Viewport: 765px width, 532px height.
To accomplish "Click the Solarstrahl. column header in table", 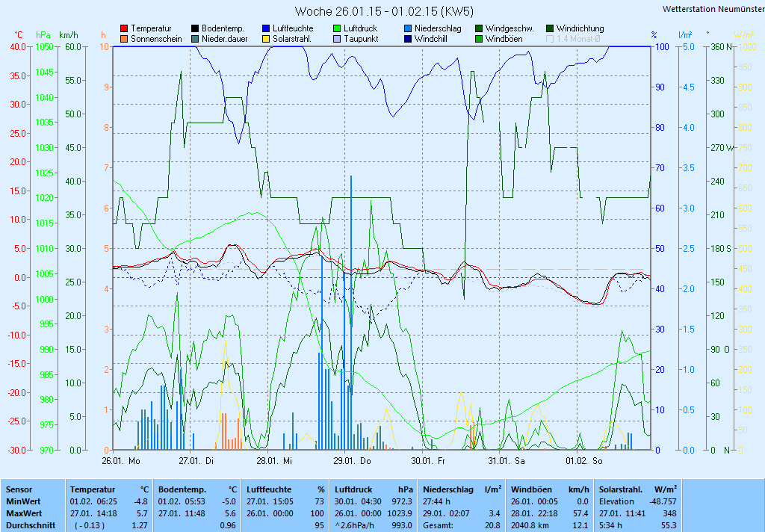I will 621,489.
